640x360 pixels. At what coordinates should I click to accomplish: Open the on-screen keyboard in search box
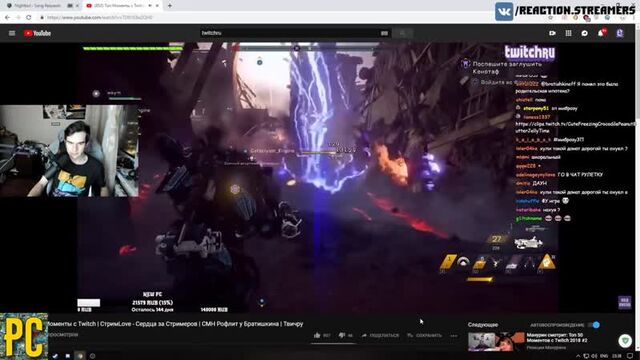coord(384,33)
